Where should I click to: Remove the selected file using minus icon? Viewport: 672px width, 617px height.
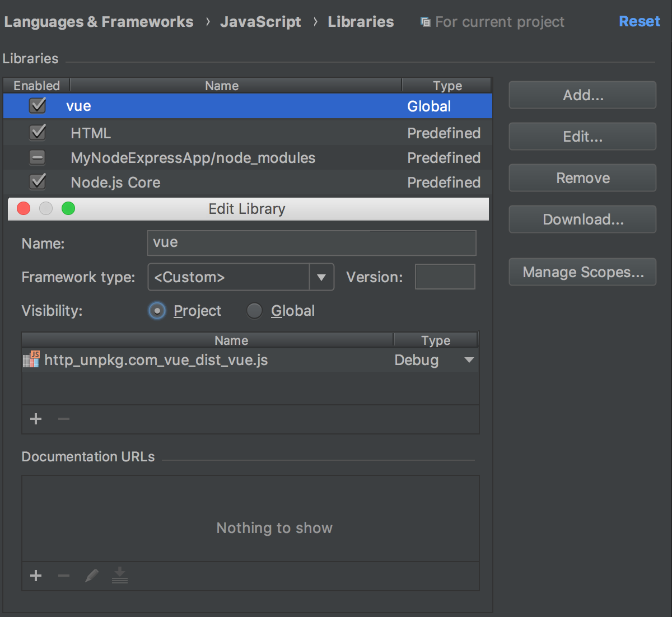point(63,419)
